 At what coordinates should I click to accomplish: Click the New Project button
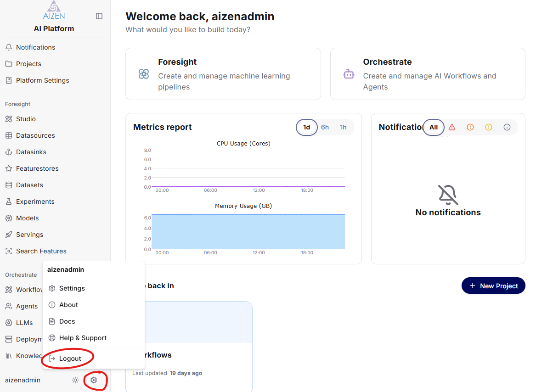493,286
